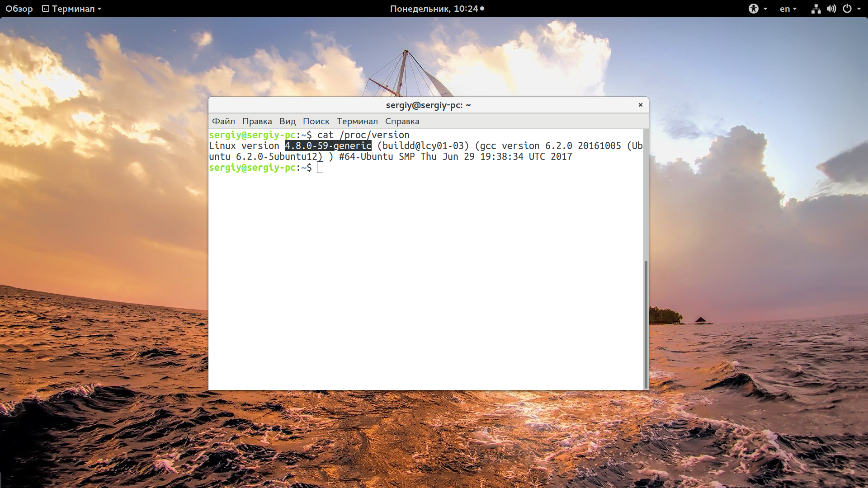Expand the system menu arrow beside power icon
The image size is (868, 488).
(x=859, y=9)
